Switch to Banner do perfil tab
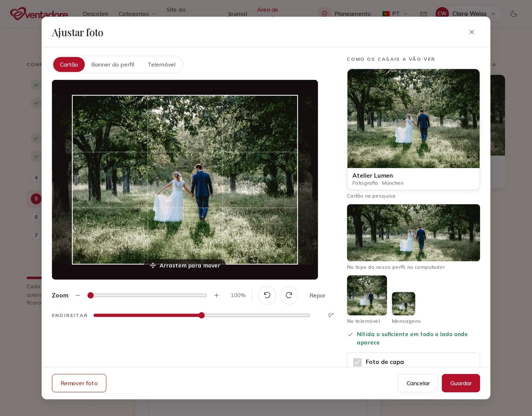 [x=113, y=65]
